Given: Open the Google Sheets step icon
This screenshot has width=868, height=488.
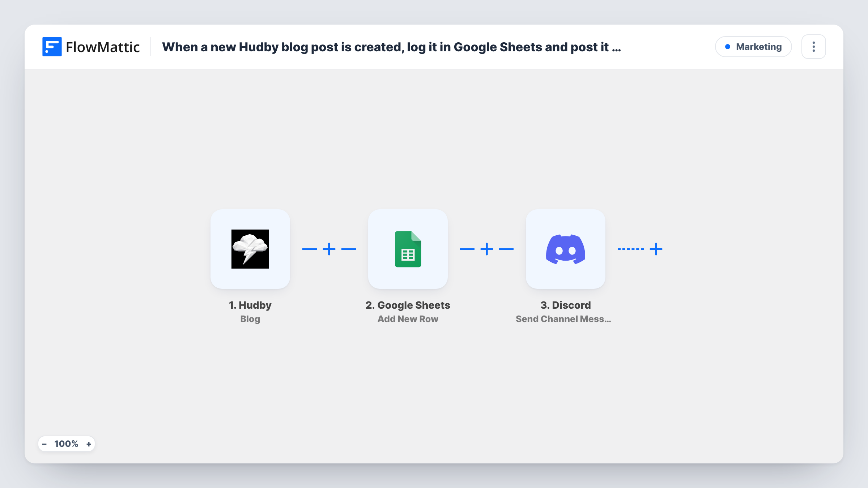Looking at the screenshot, I should pos(408,249).
